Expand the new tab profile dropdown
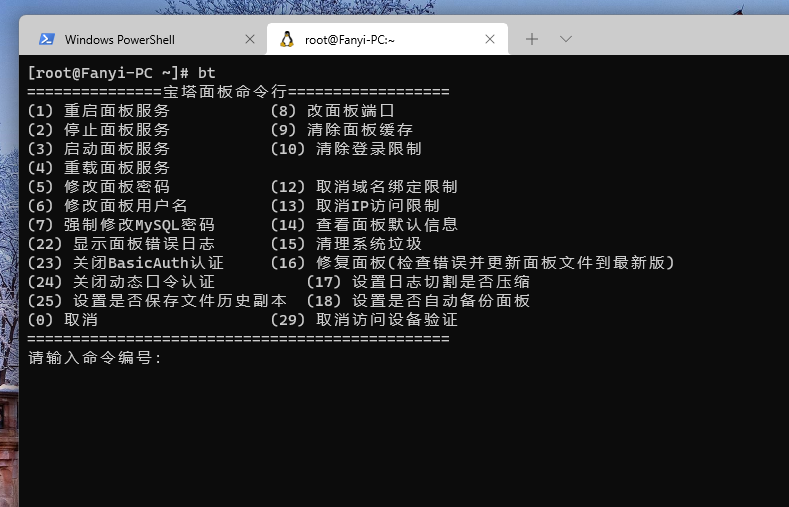 tap(566, 39)
